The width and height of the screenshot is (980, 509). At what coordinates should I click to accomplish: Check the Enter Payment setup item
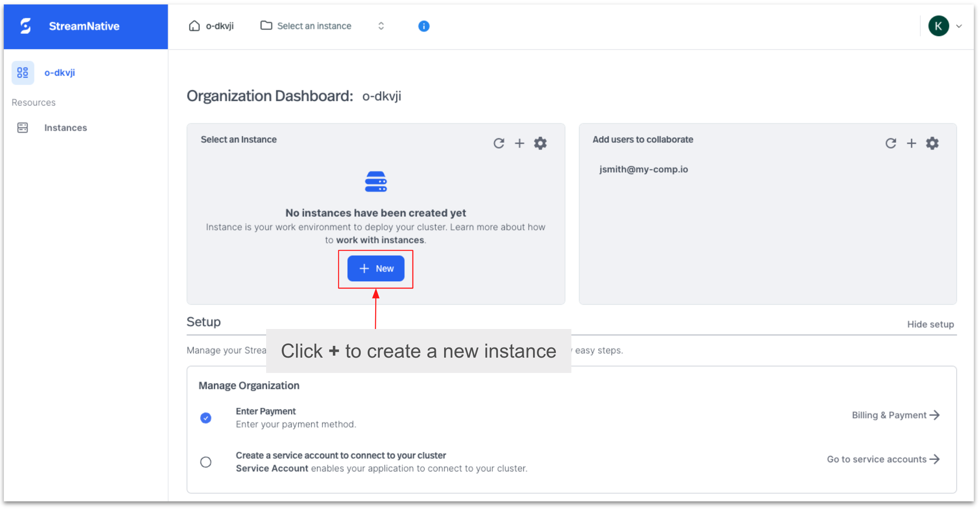point(206,418)
